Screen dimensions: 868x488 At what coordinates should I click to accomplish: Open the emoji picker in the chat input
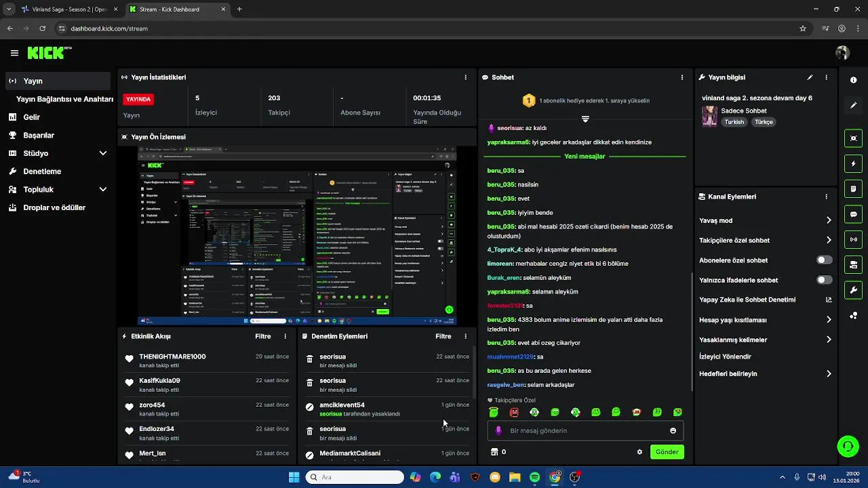(673, 430)
